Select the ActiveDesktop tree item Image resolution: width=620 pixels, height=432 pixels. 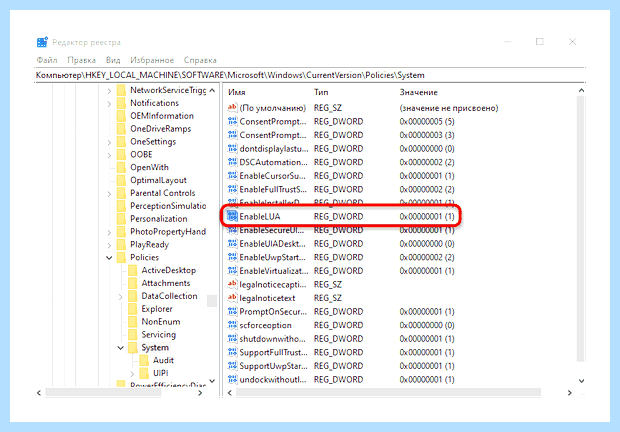tap(168, 270)
